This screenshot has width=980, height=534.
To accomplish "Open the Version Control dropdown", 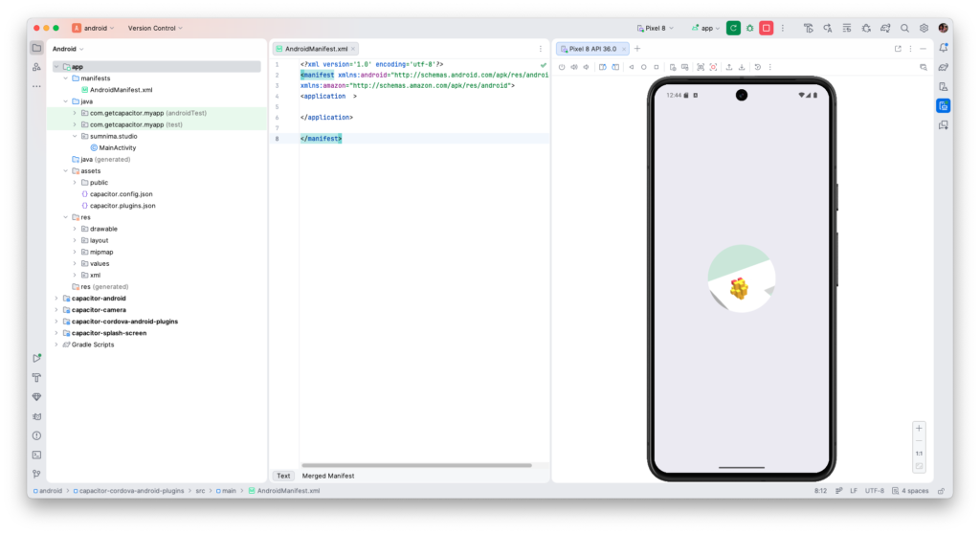I will [x=154, y=29].
